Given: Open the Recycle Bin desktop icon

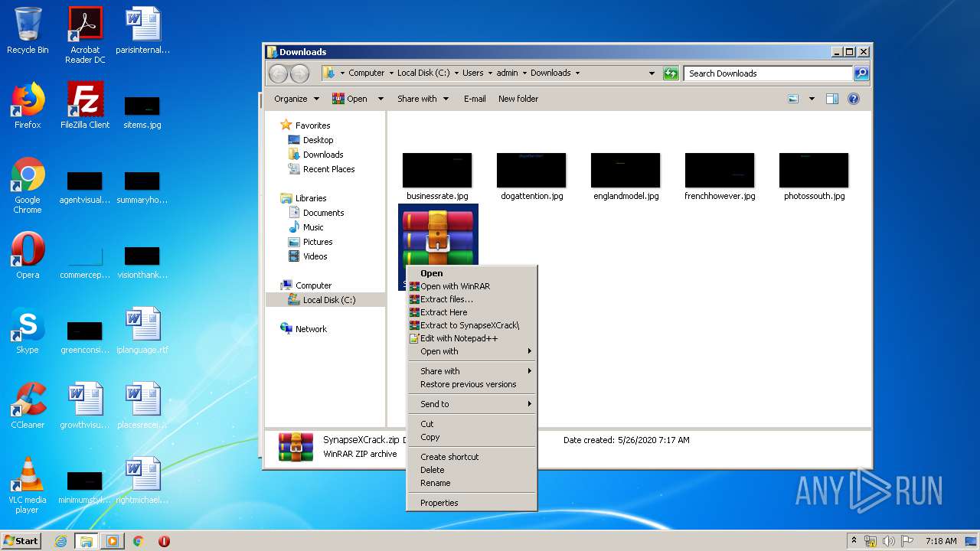Looking at the screenshot, I should coord(28,31).
